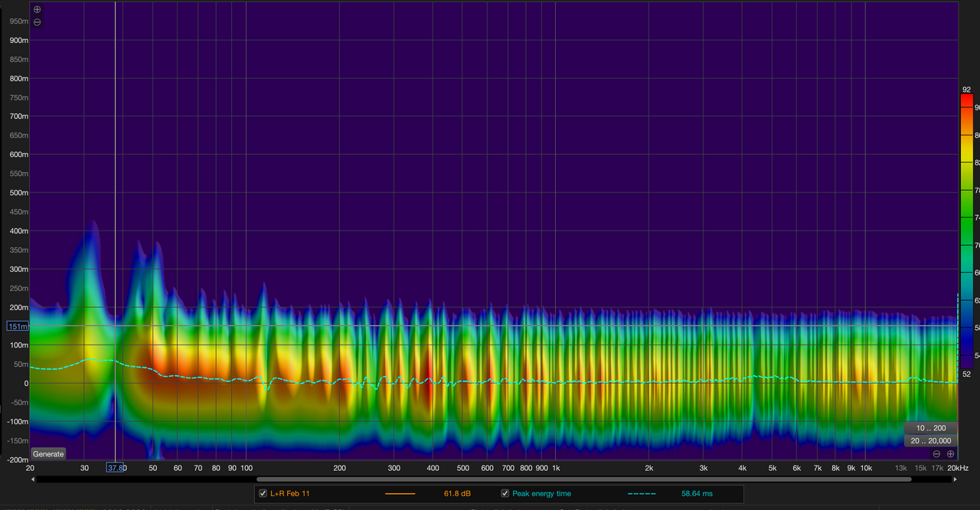Set frequency range to 10 .. 200
This screenshot has width=980, height=510.
tap(930, 428)
